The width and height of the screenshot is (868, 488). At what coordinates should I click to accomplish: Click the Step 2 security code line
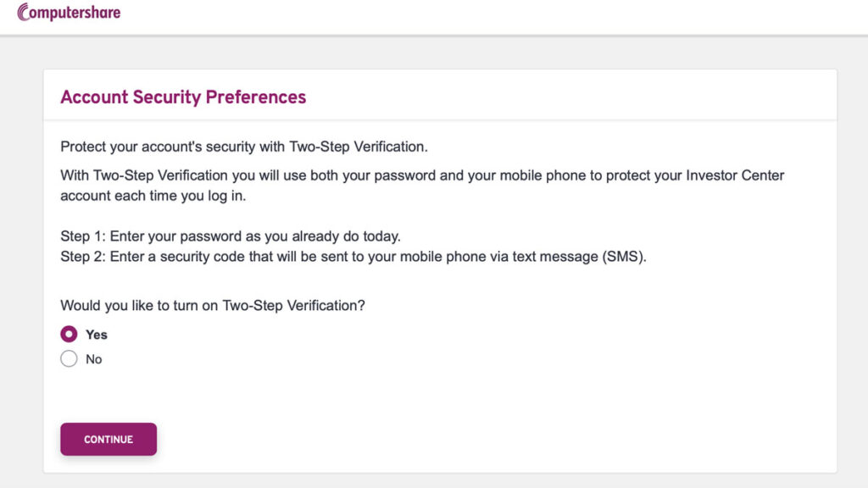(x=353, y=257)
